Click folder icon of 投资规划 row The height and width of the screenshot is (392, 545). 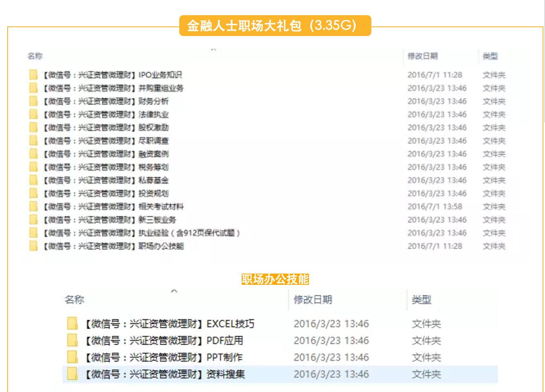33,194
